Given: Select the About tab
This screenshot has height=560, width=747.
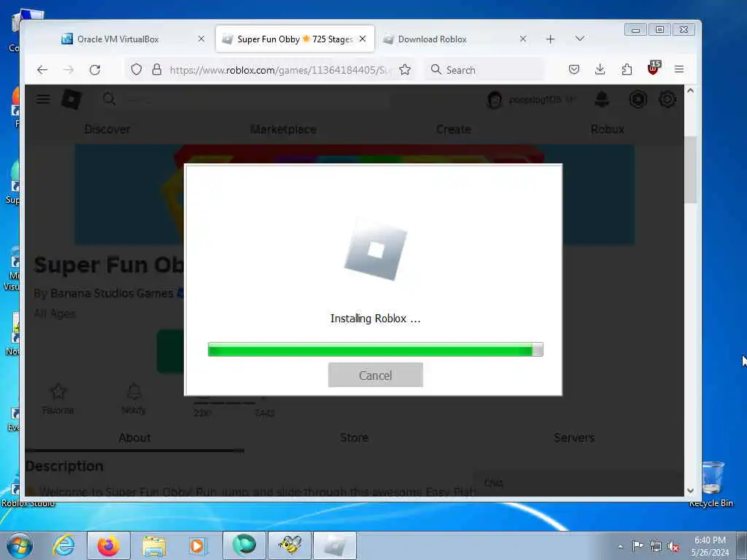Looking at the screenshot, I should [x=135, y=437].
